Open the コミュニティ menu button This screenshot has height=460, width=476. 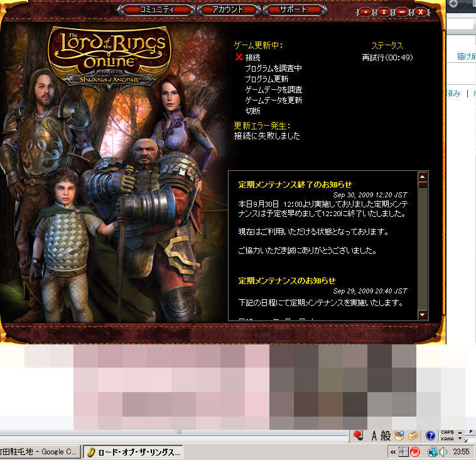(156, 9)
